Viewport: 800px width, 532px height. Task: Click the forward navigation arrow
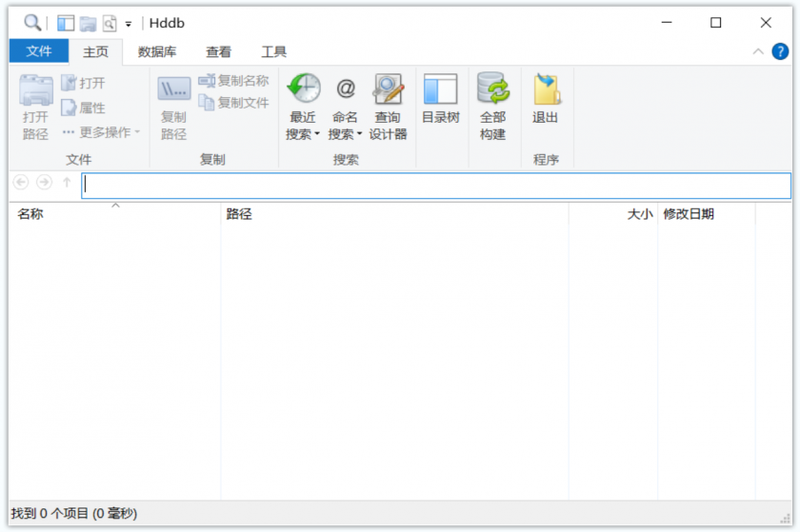click(45, 182)
